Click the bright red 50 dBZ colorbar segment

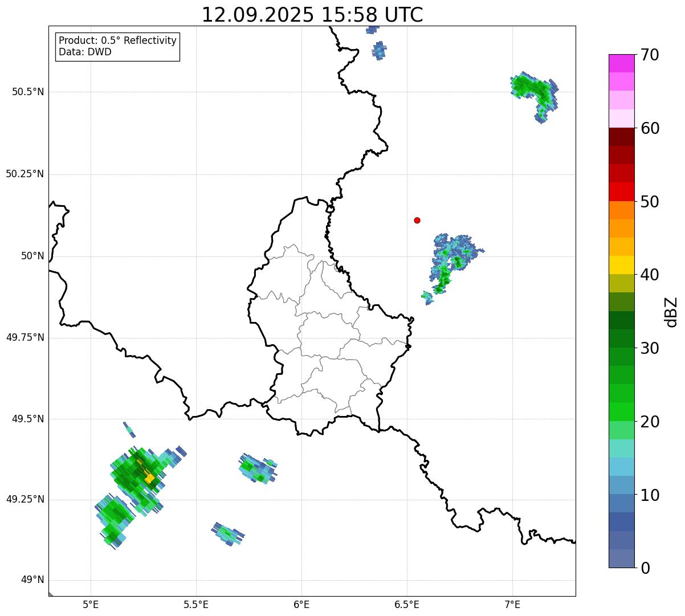pos(621,191)
